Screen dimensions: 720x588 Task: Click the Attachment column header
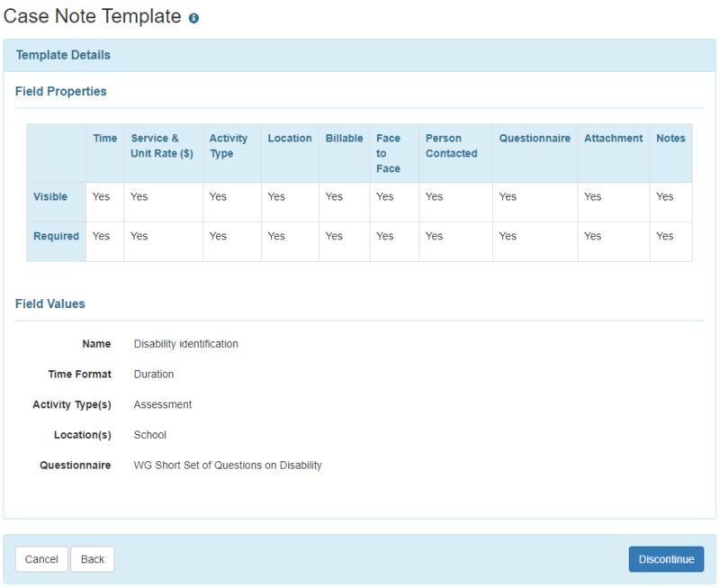click(x=613, y=138)
